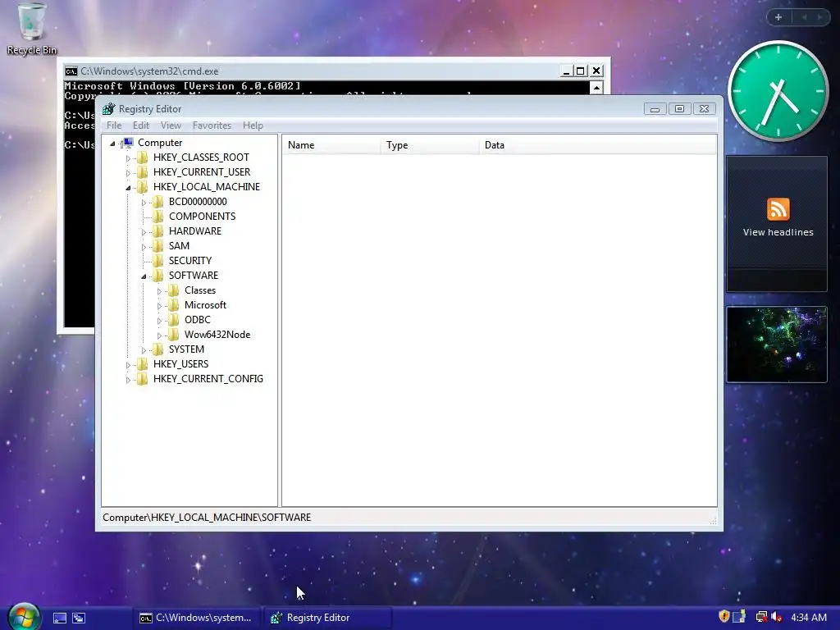Click Show Desktop quick launch icon

[59, 619]
